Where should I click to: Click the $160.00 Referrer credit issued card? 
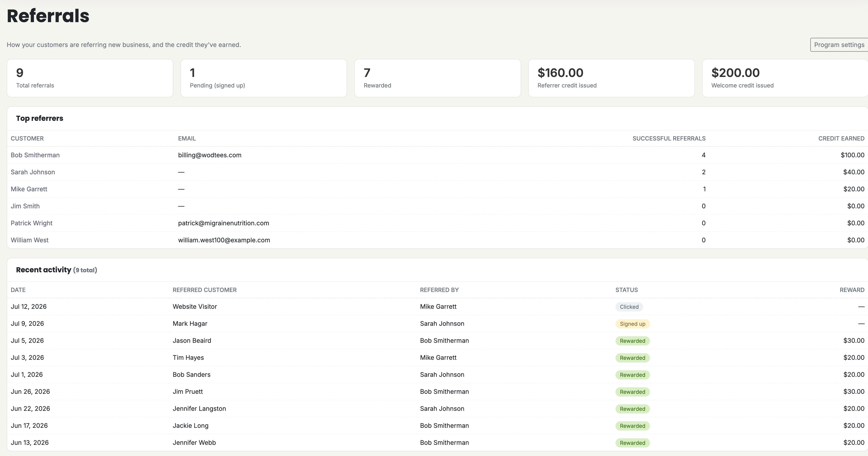[611, 78]
